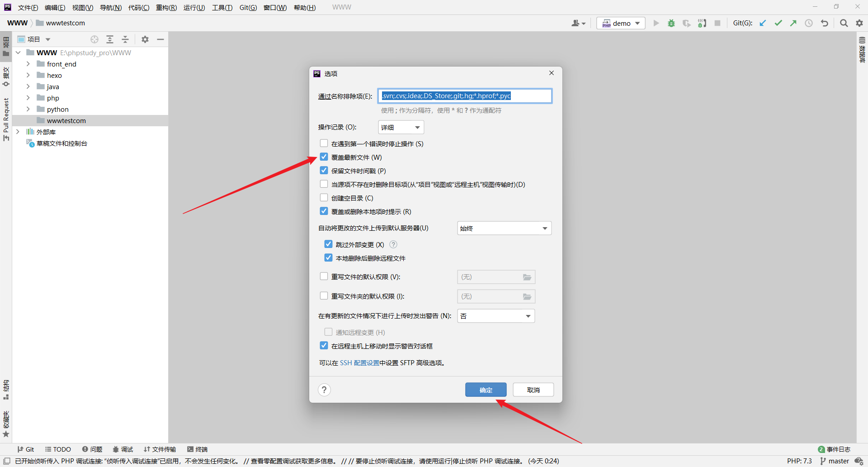Open IDE settings gear in top toolbar
The width and height of the screenshot is (868, 467).
[x=859, y=23]
